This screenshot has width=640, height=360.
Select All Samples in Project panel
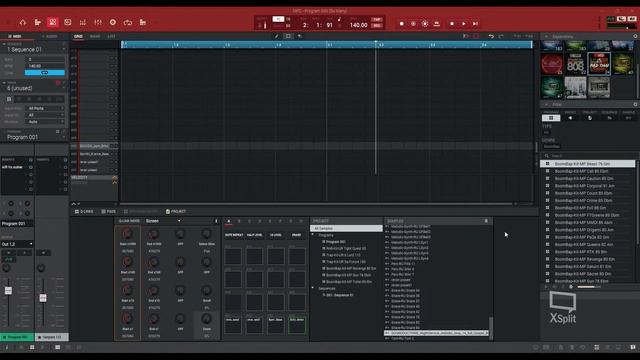pos(346,229)
